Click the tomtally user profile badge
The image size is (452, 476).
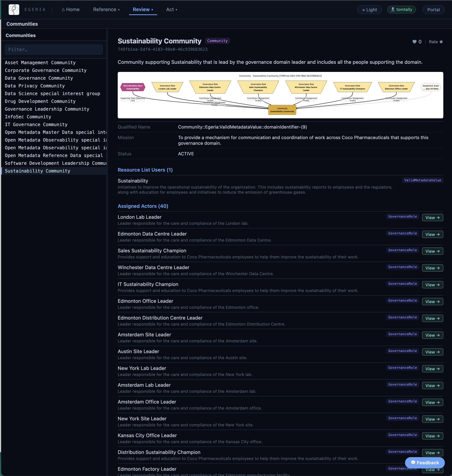coord(401,9)
